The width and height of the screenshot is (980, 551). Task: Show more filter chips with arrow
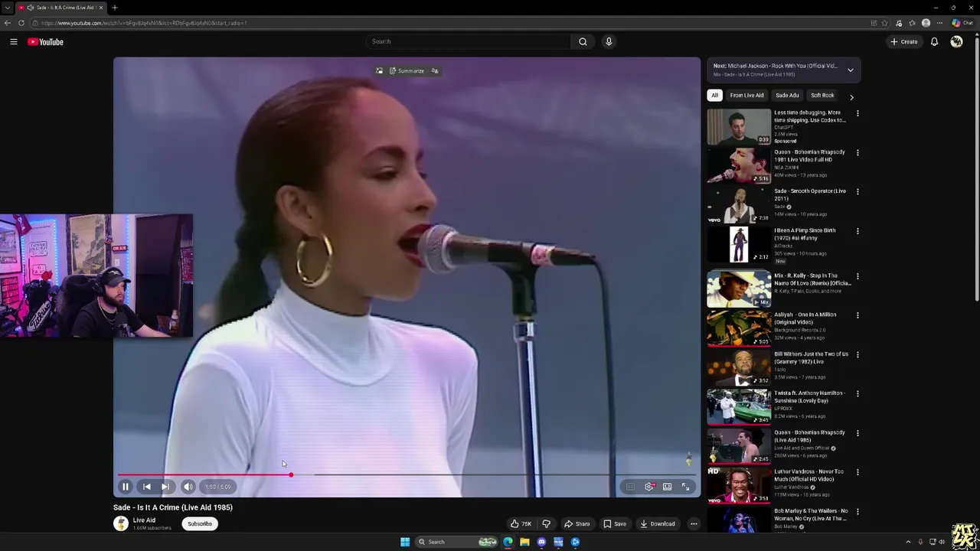(851, 97)
